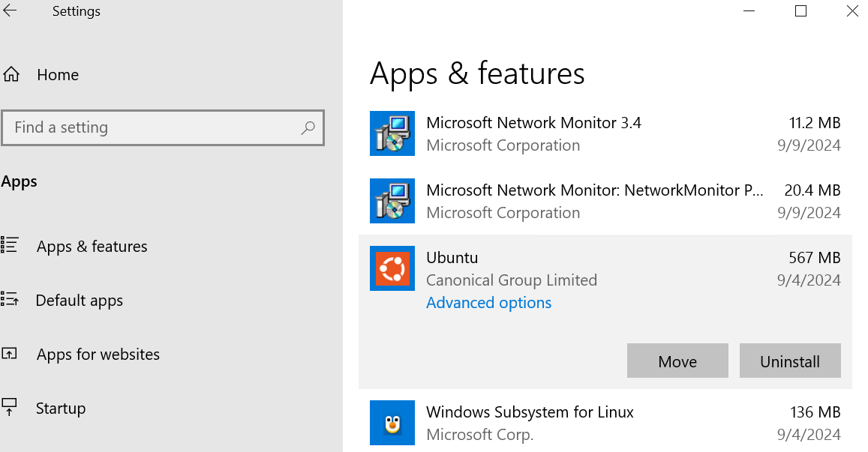Click 9/4/2024 date beside 136 MB
Viewport: 868px width, 452px height.
[809, 435]
